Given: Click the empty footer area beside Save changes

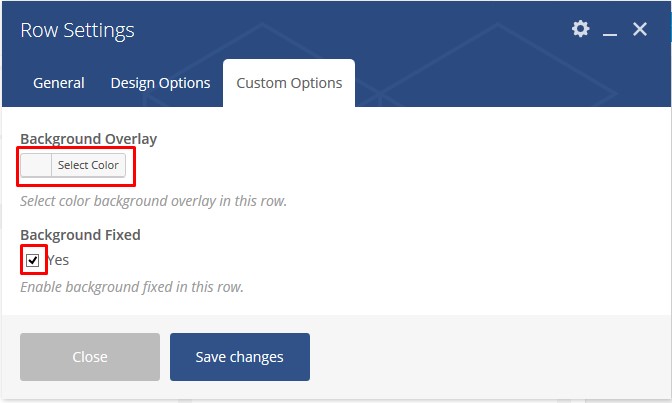Looking at the screenshot, I should pyautogui.click(x=489, y=357).
